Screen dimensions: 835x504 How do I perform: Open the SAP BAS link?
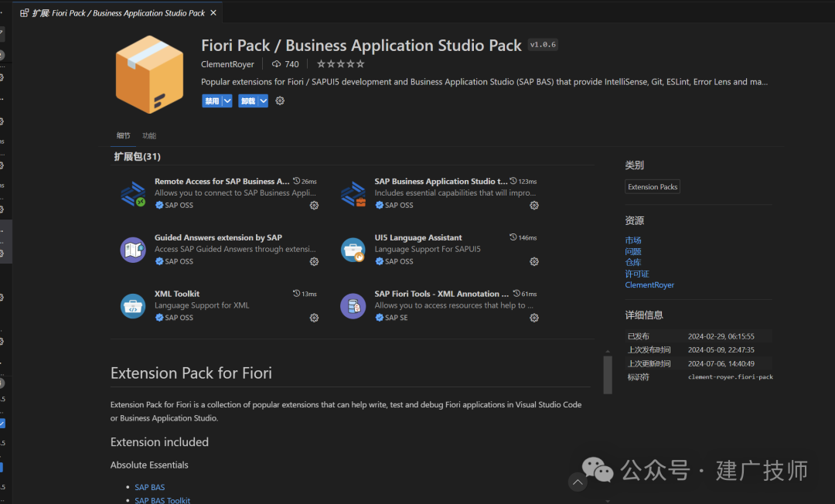point(150,487)
